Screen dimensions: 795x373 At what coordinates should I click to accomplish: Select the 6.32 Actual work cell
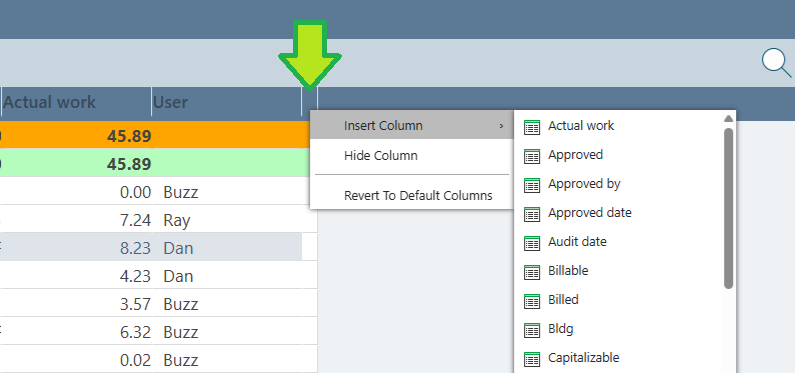click(x=76, y=332)
